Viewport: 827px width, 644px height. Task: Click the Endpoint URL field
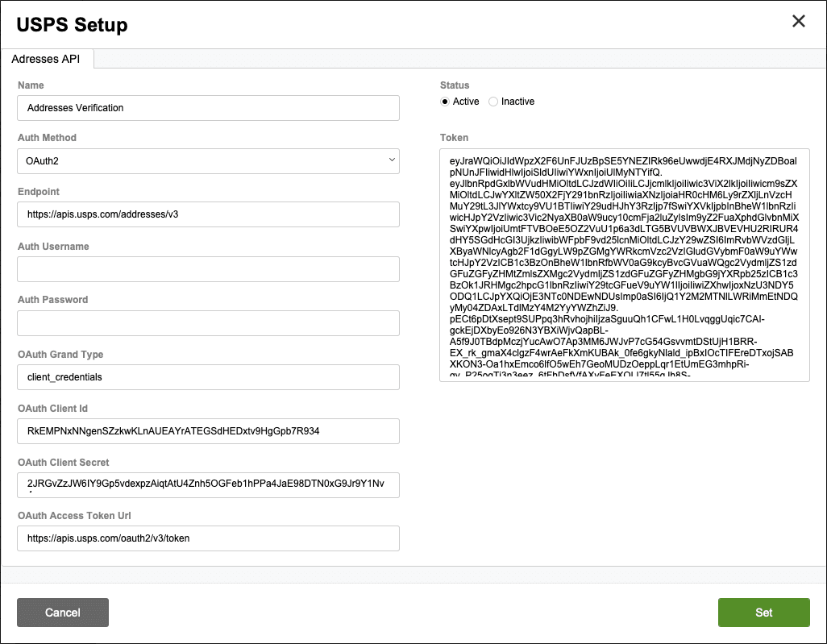click(x=208, y=214)
